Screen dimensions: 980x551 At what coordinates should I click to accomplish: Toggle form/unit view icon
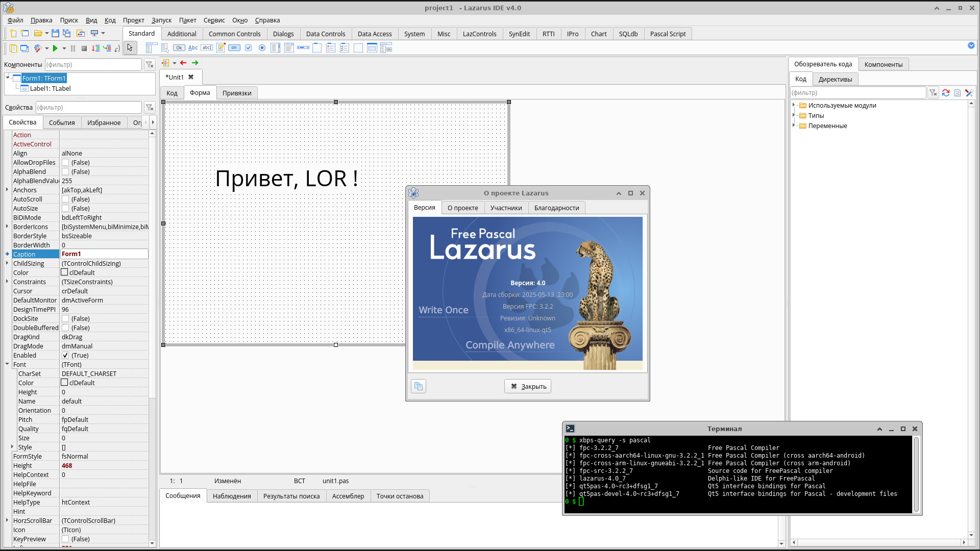(x=81, y=34)
